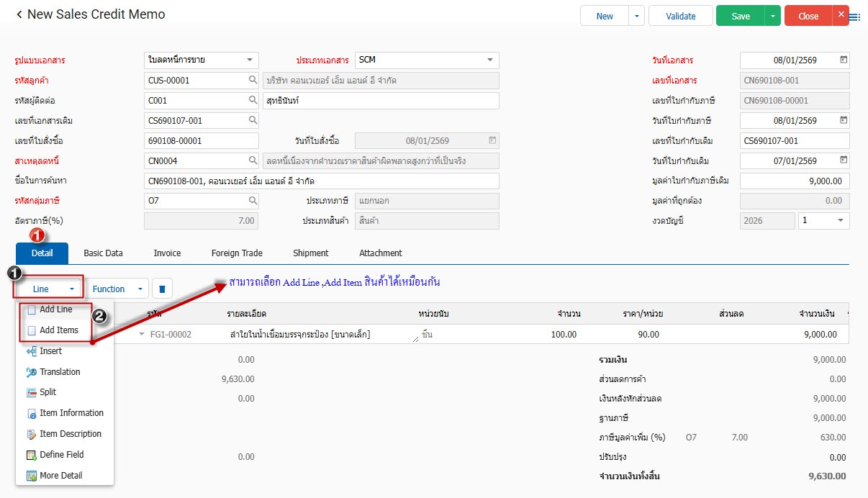Click the trash delete line icon
Screen dimensions: 868x498
tap(162, 289)
